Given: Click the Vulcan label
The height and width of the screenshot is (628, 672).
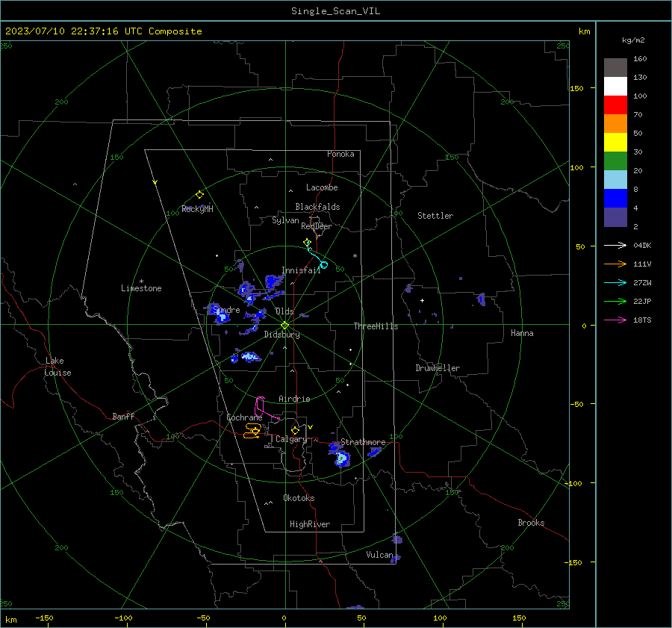Looking at the screenshot, I should [379, 555].
